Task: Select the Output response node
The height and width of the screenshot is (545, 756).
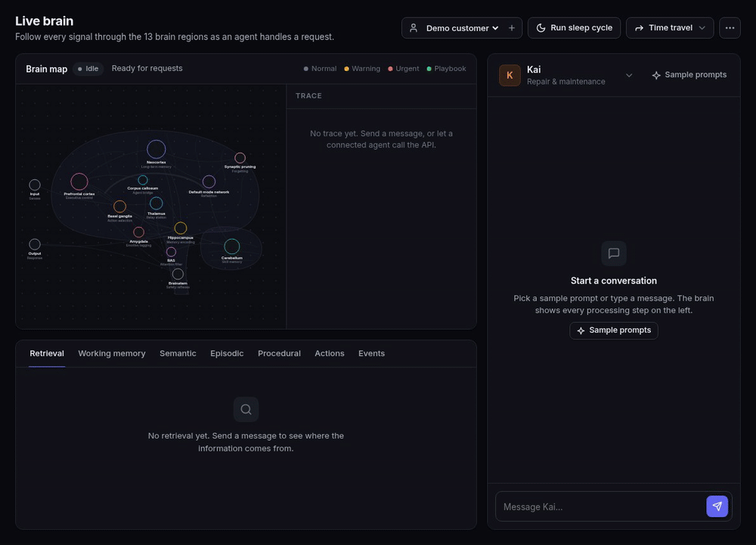Action: point(35,244)
